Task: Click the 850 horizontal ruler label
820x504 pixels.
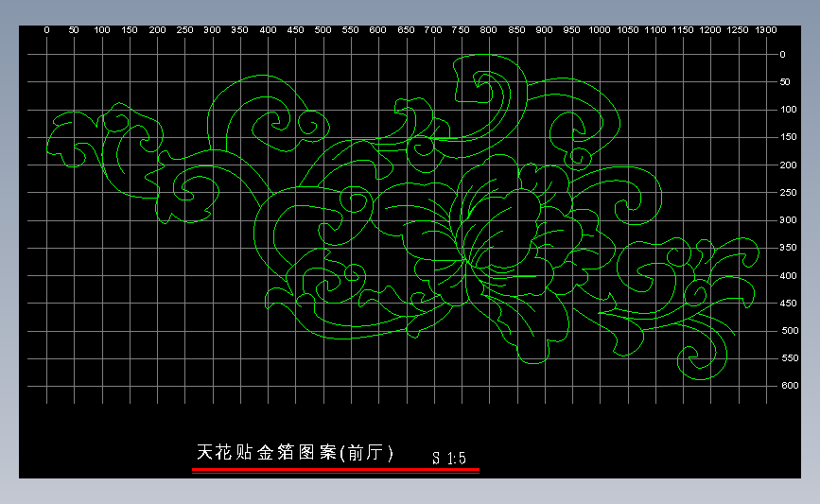Action: (516, 30)
